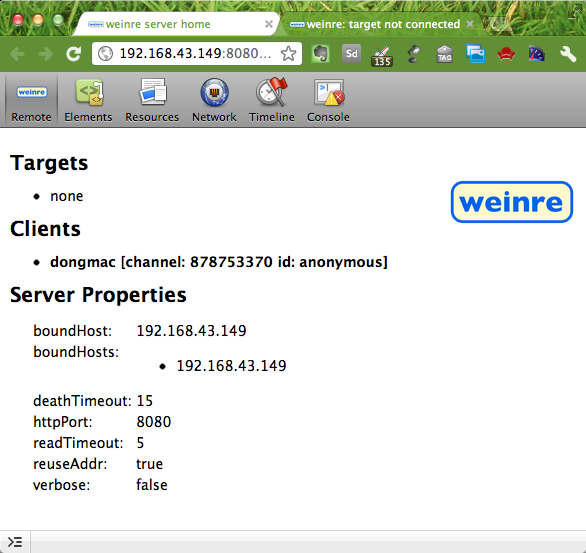This screenshot has height=553, width=586.
Task: Open the TAG extension
Action: (444, 53)
